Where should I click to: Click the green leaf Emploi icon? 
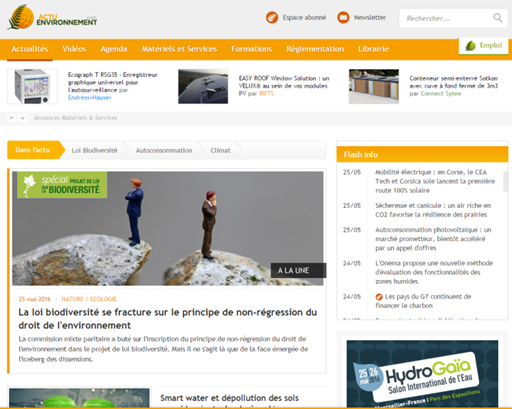471,46
